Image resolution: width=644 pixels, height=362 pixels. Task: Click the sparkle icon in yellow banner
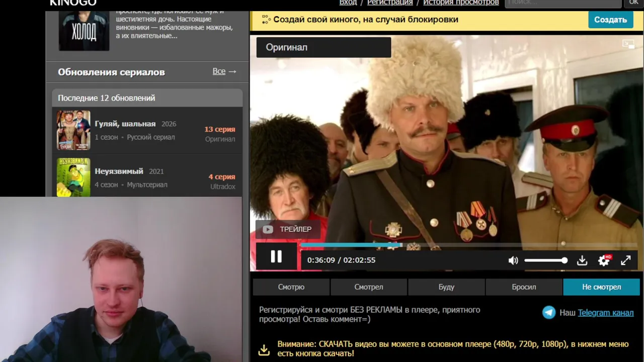pos(266,20)
